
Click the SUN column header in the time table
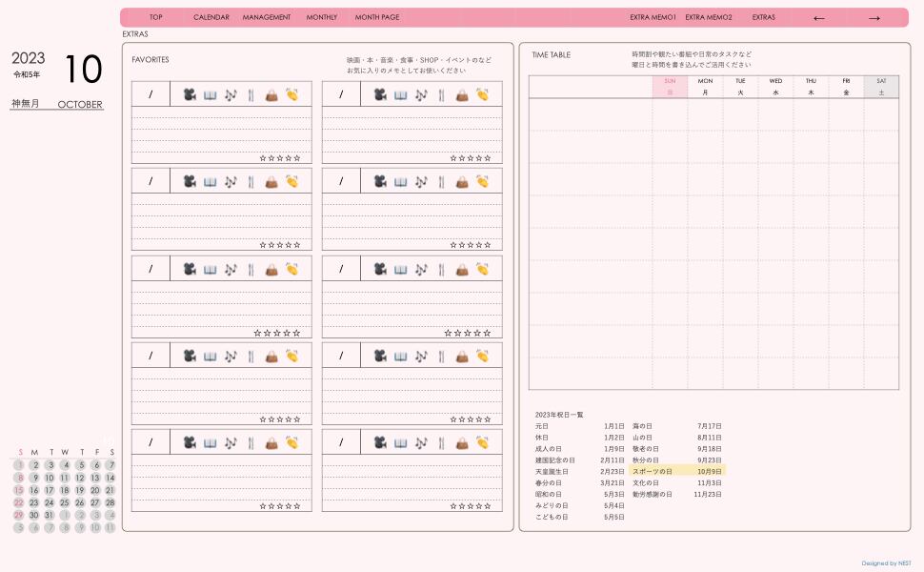pyautogui.click(x=670, y=87)
